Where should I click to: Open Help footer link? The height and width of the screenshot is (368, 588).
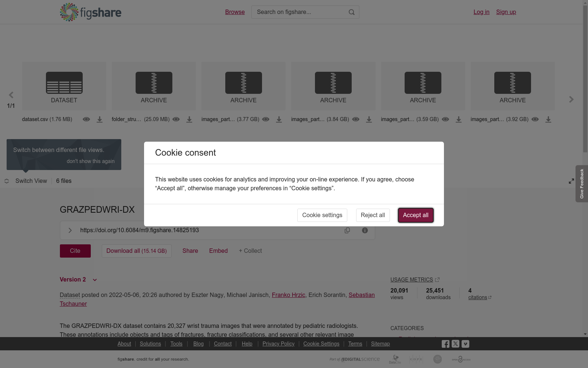[x=247, y=344]
